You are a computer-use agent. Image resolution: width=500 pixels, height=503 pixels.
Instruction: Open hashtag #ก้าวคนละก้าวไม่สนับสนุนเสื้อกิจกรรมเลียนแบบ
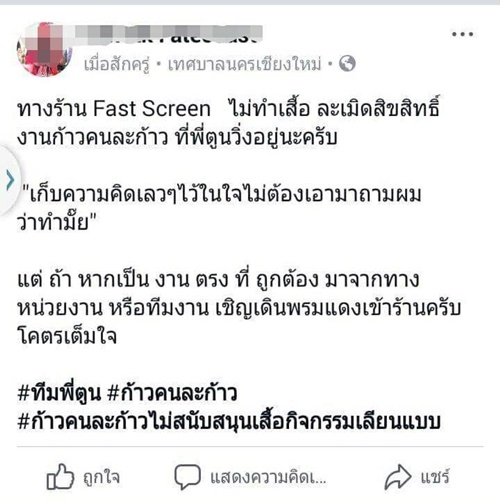229,421
